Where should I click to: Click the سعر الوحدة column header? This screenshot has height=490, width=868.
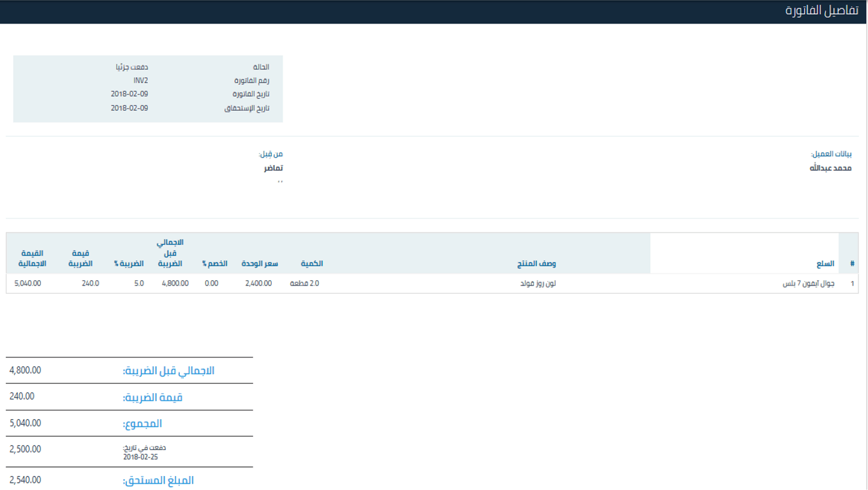coord(260,264)
